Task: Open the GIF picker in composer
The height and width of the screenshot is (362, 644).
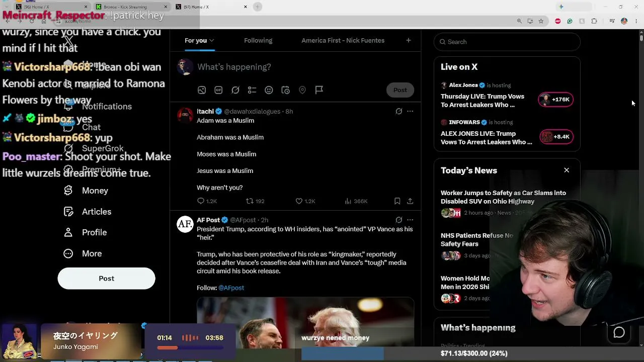Action: pyautogui.click(x=218, y=90)
